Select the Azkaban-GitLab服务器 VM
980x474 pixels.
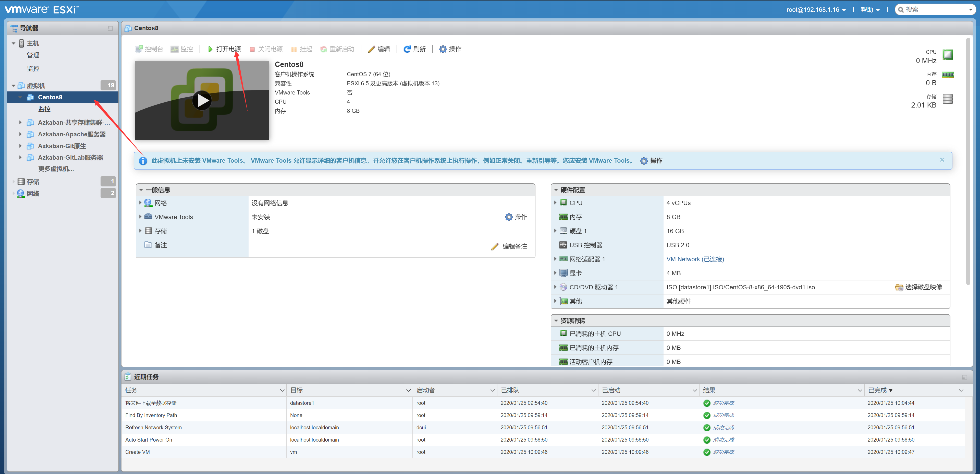coord(70,158)
